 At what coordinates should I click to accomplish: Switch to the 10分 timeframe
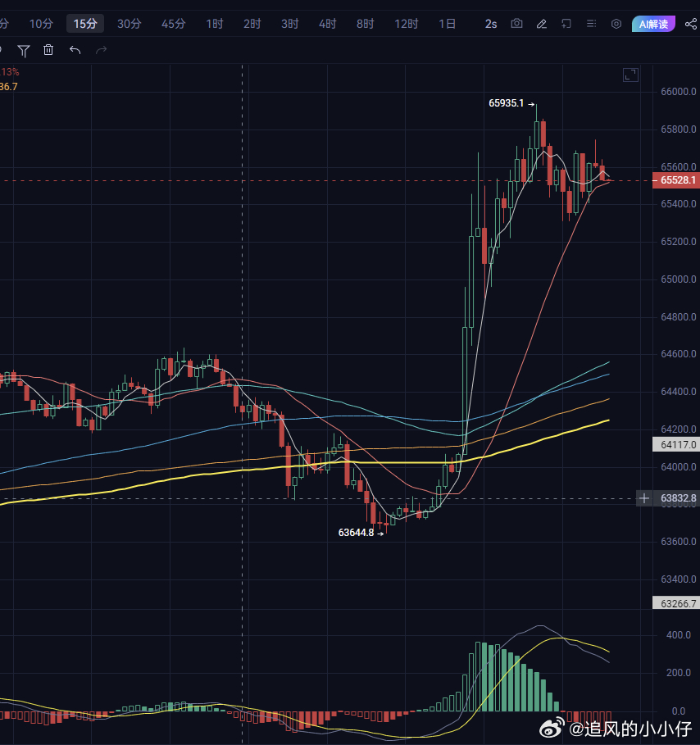pos(41,24)
